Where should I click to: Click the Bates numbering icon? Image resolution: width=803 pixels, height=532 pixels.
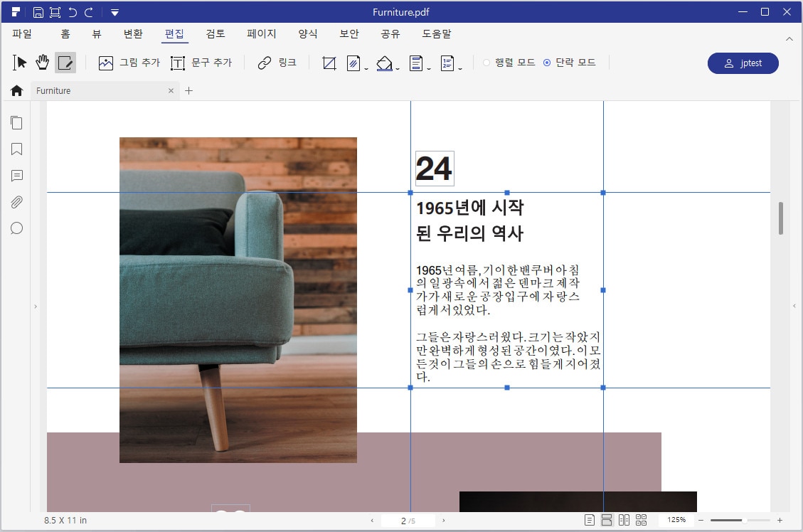(x=447, y=63)
